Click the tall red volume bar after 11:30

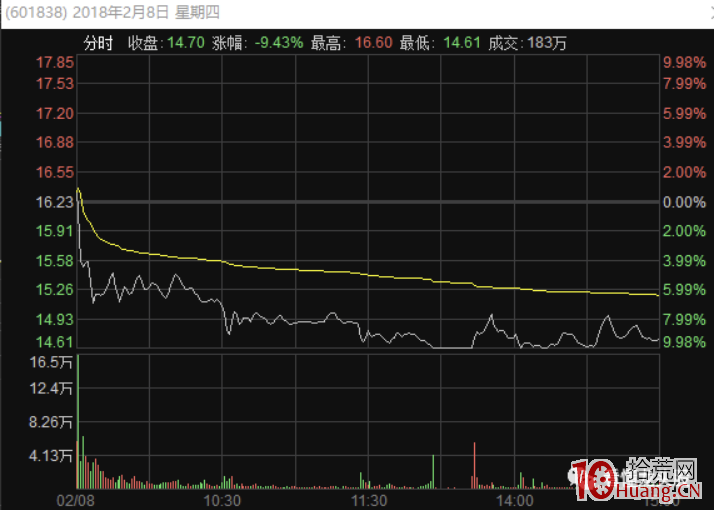click(474, 465)
